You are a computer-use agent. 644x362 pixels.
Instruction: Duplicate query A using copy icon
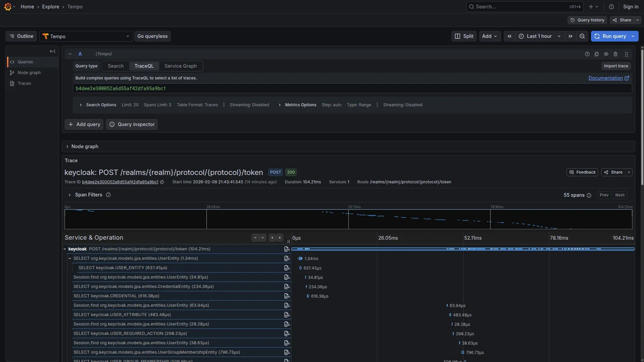(597, 54)
